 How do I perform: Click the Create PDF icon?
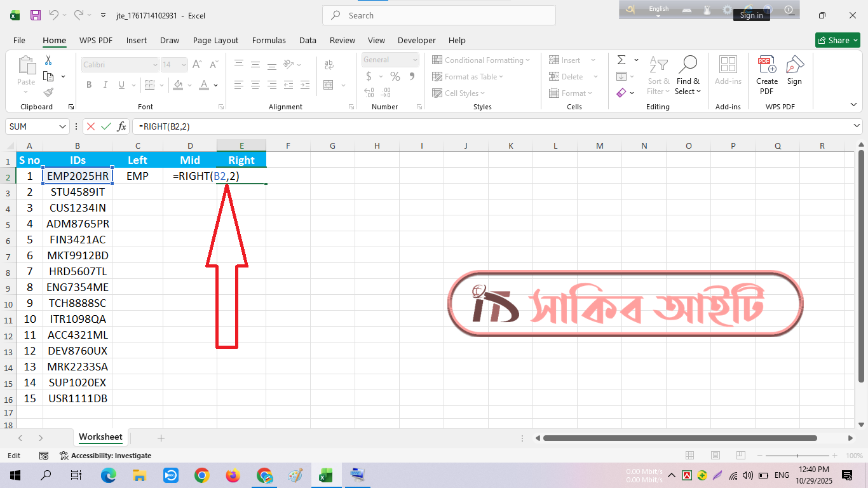[766, 75]
